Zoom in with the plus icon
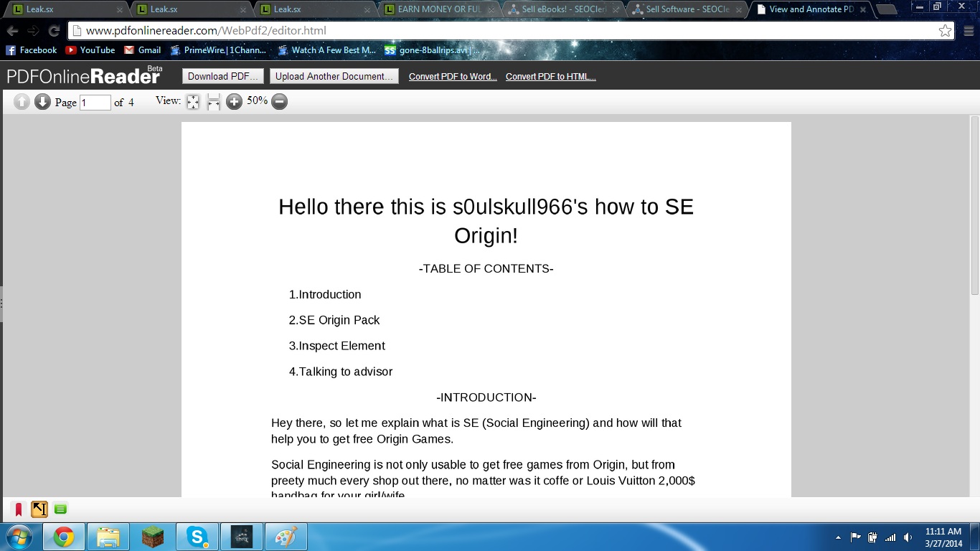Image resolution: width=980 pixels, height=551 pixels. pyautogui.click(x=234, y=102)
